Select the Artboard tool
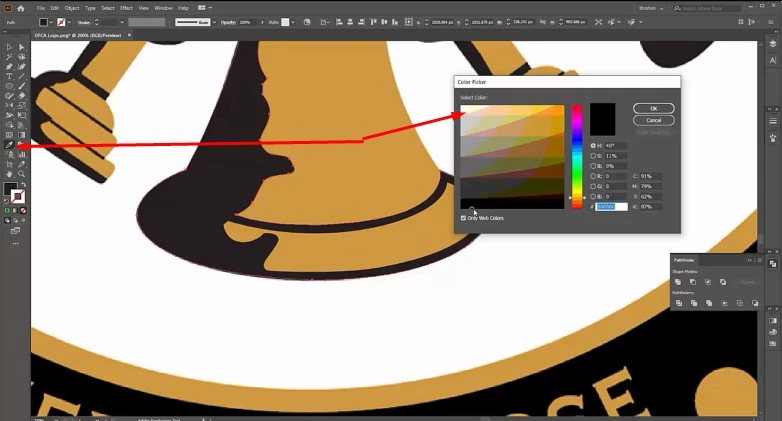782x421 pixels. click(9, 164)
